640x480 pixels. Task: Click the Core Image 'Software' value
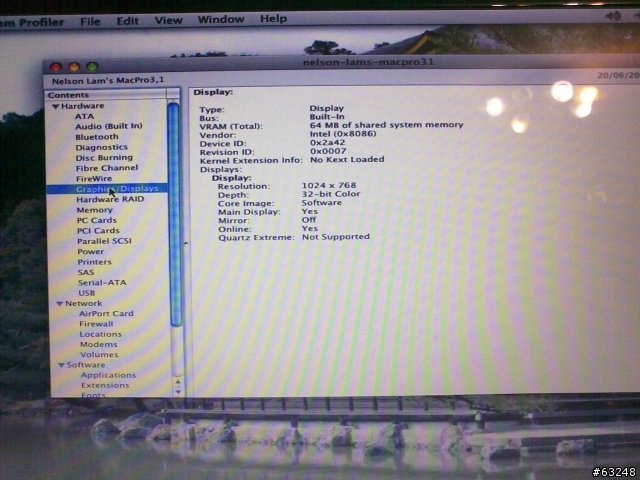click(x=322, y=203)
